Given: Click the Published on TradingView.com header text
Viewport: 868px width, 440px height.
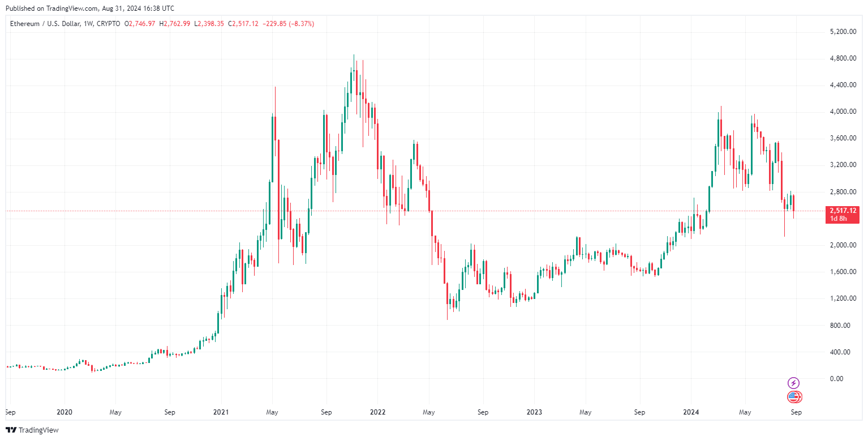Looking at the screenshot, I should (x=89, y=8).
